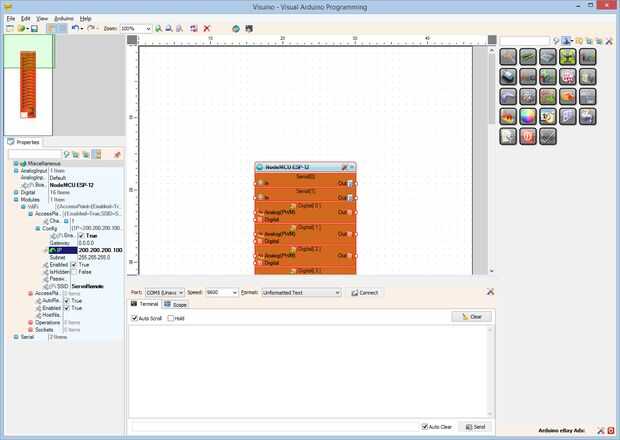Click the pin icon in Properties toolbar

[117, 155]
